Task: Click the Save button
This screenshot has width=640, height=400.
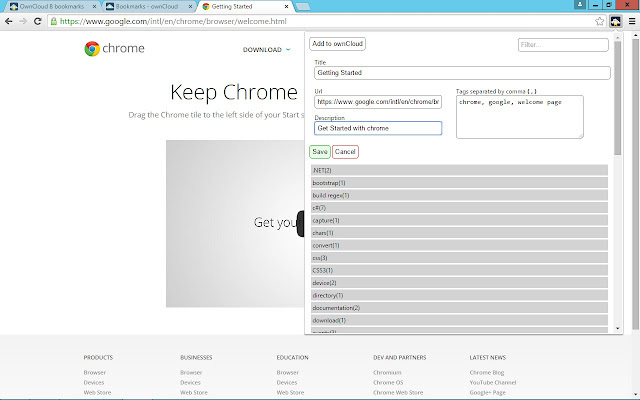Action: point(320,152)
